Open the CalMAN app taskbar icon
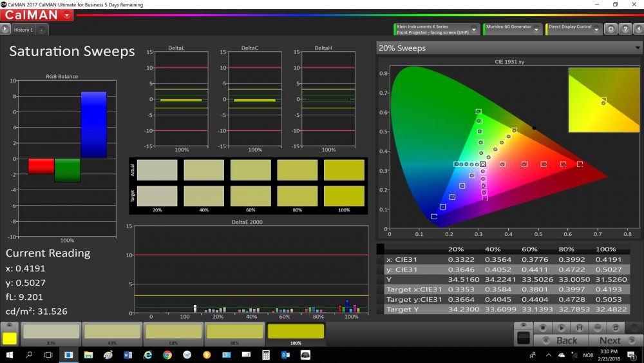Image resolution: width=644 pixels, height=363 pixels. point(68,355)
